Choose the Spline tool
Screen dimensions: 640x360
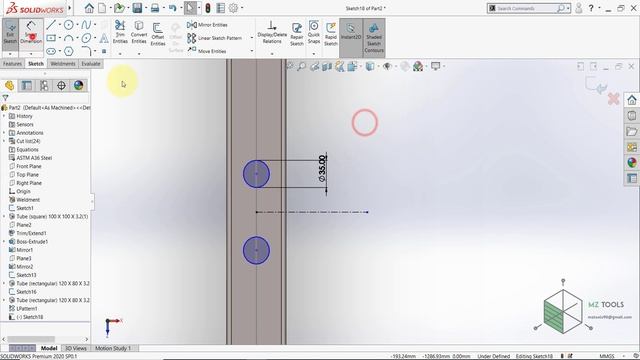click(86, 25)
